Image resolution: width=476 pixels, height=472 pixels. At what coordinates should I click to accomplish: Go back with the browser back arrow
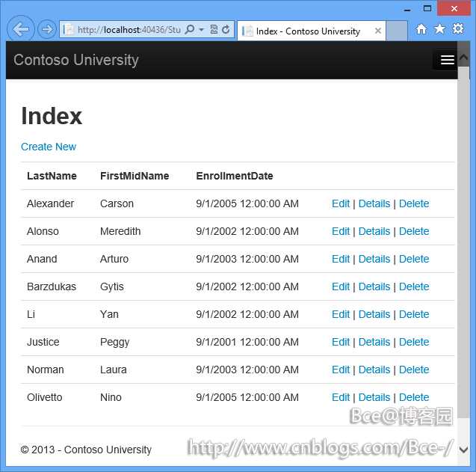(21, 29)
